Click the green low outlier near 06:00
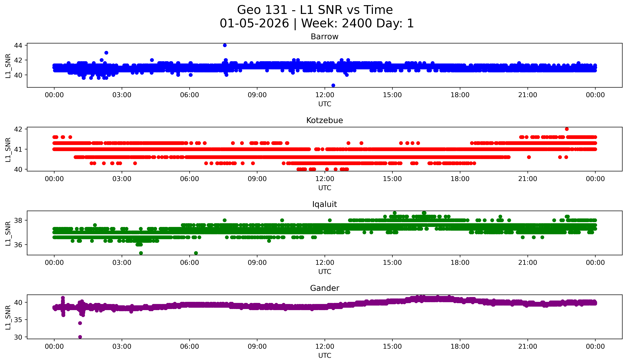627x364 pixels. [196, 253]
